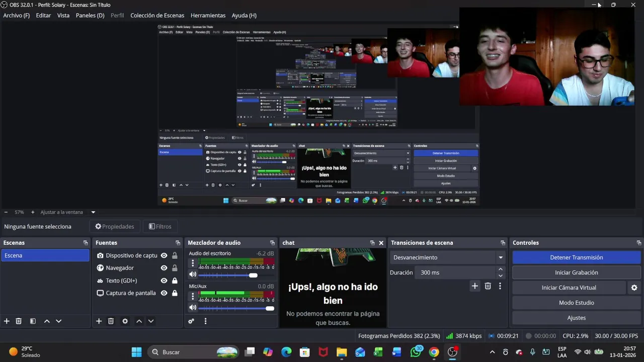This screenshot has height=362, width=644.
Task: Move source up arrow in Fuentes panel
Action: tap(139, 321)
